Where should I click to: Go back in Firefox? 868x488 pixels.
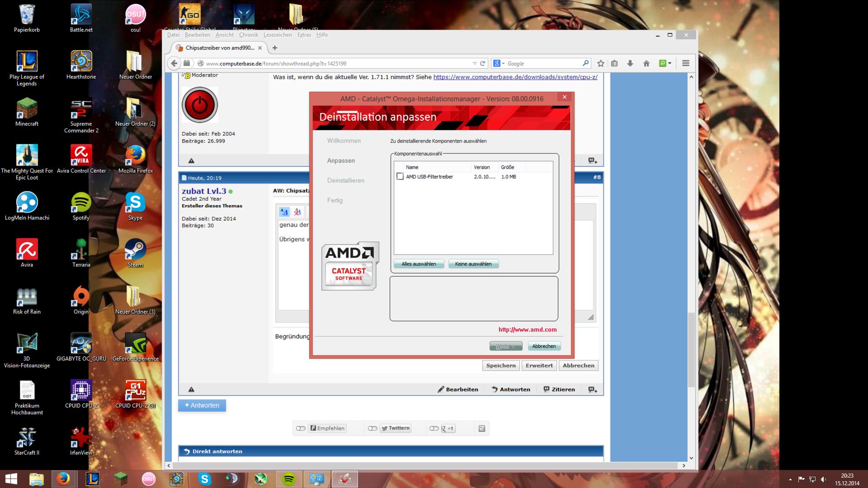coord(174,63)
